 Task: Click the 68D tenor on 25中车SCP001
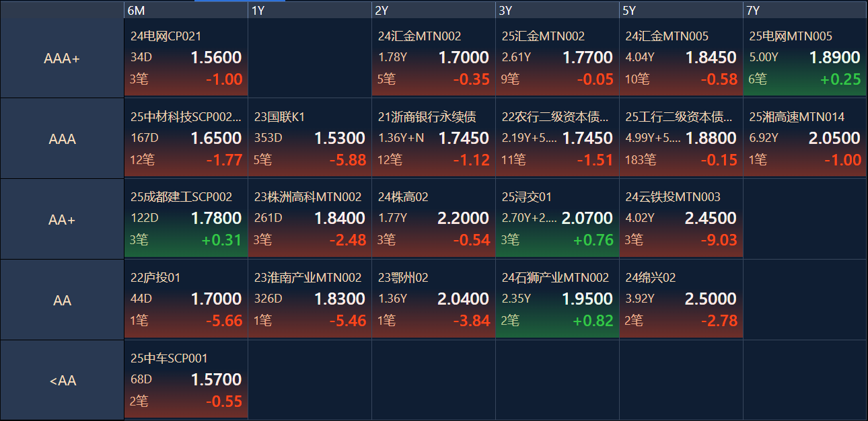pos(141,380)
